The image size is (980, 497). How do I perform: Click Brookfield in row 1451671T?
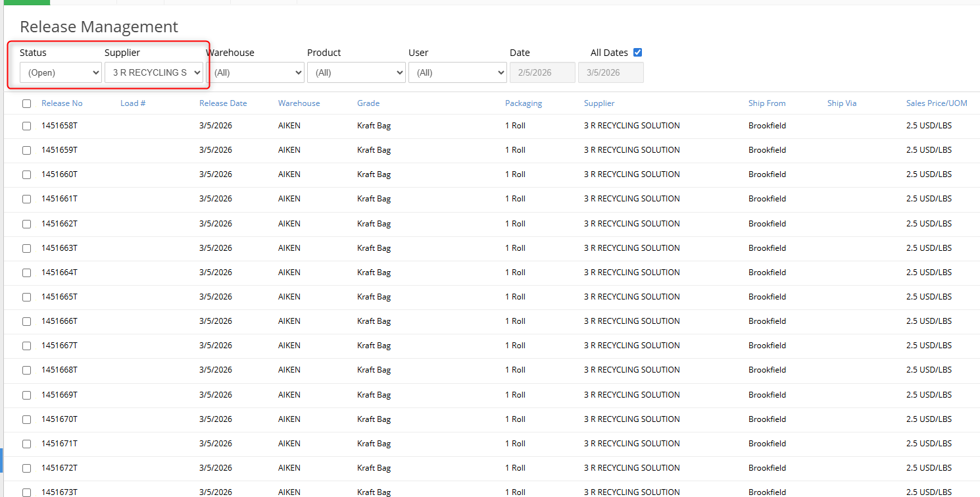(x=767, y=444)
